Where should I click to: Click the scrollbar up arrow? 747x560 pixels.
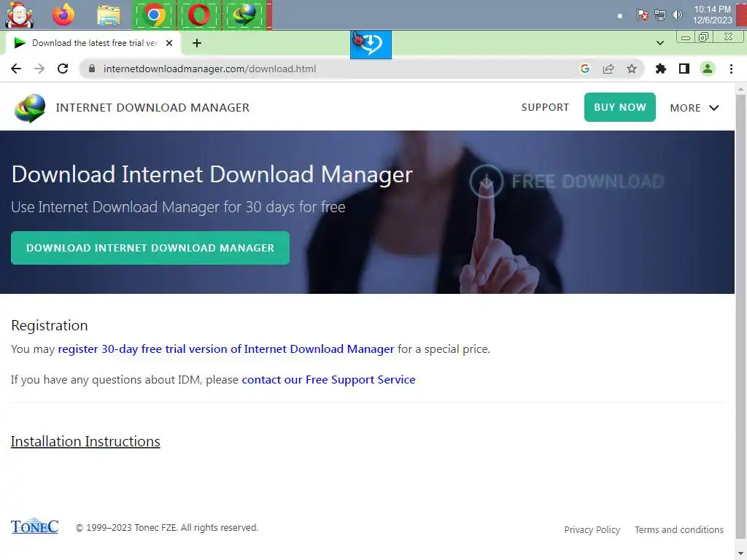click(x=740, y=88)
